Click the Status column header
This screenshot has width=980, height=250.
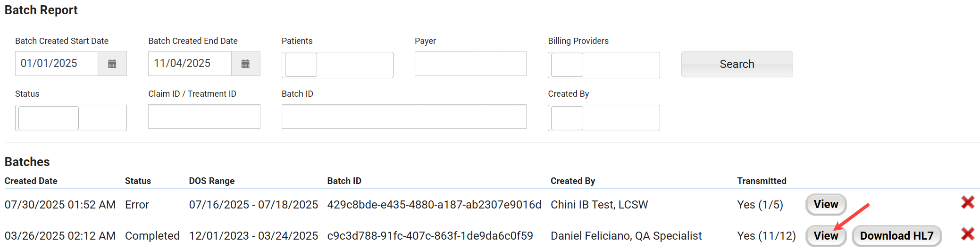pyautogui.click(x=138, y=181)
